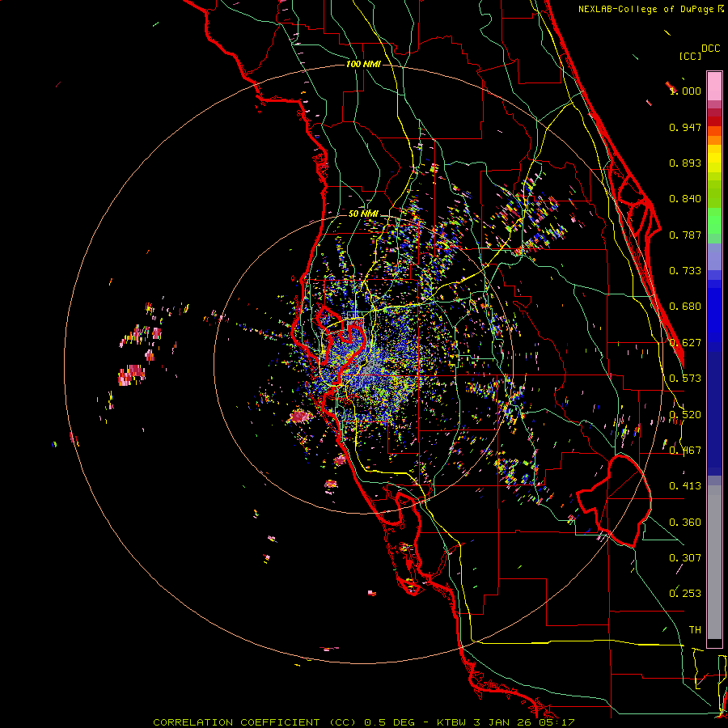Click the 0.893 scale value
The image size is (728, 728).
coord(685,163)
